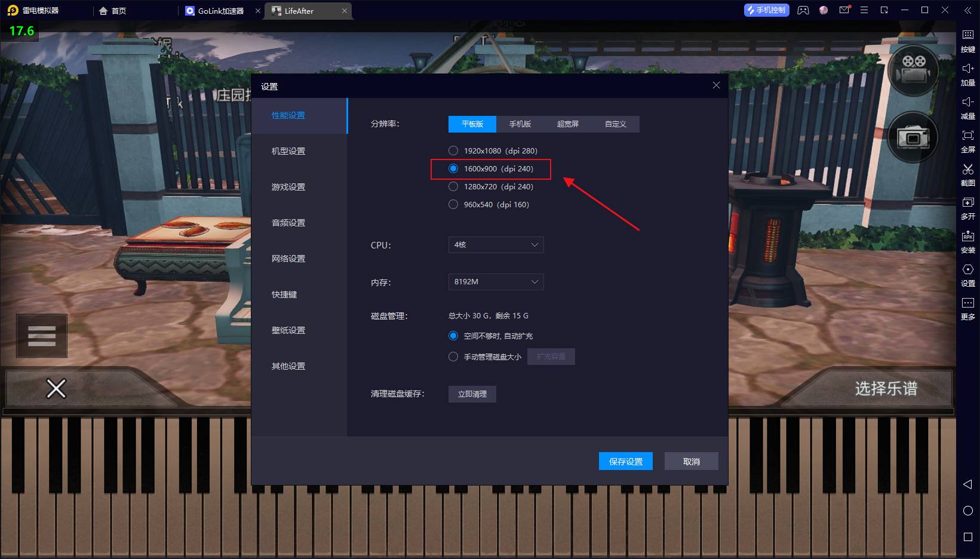Click the keyboard mapping (按键) sidebar icon

pos(967,39)
